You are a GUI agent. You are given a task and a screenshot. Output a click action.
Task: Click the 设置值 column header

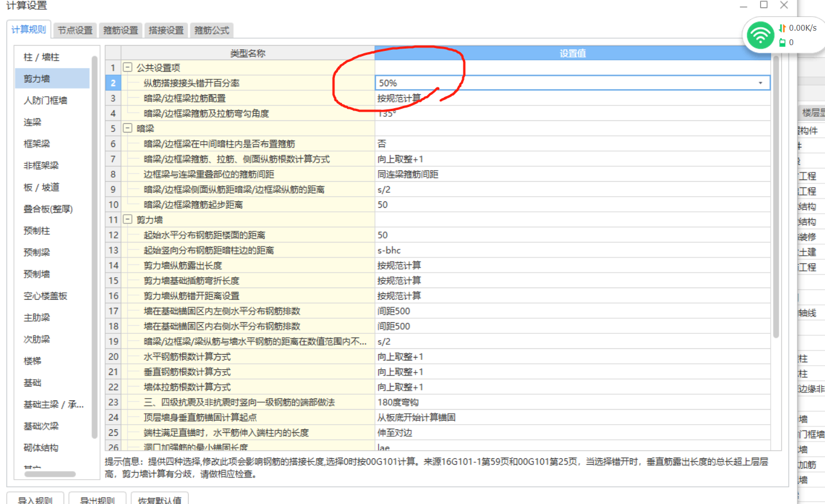tap(573, 53)
